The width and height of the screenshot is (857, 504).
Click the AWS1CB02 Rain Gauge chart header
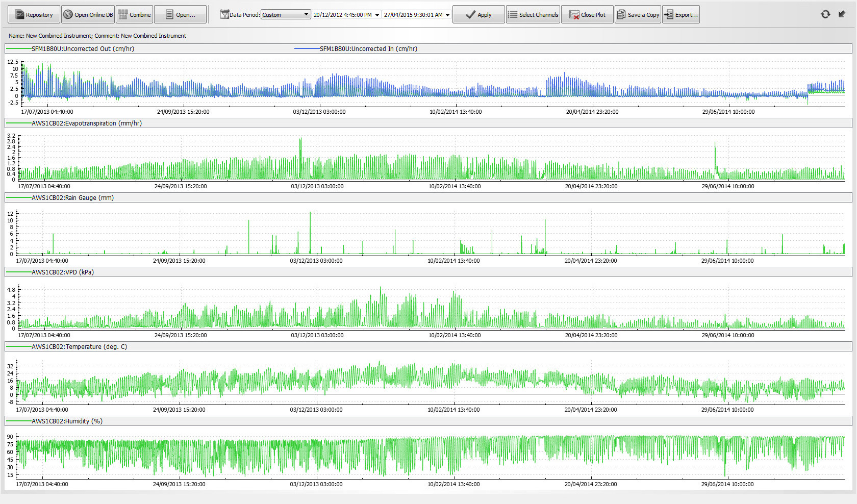click(x=72, y=198)
